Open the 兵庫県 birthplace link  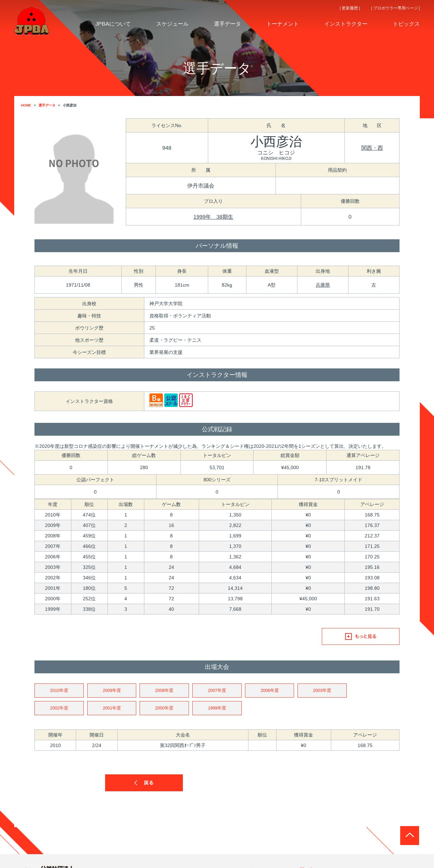pyautogui.click(x=323, y=285)
